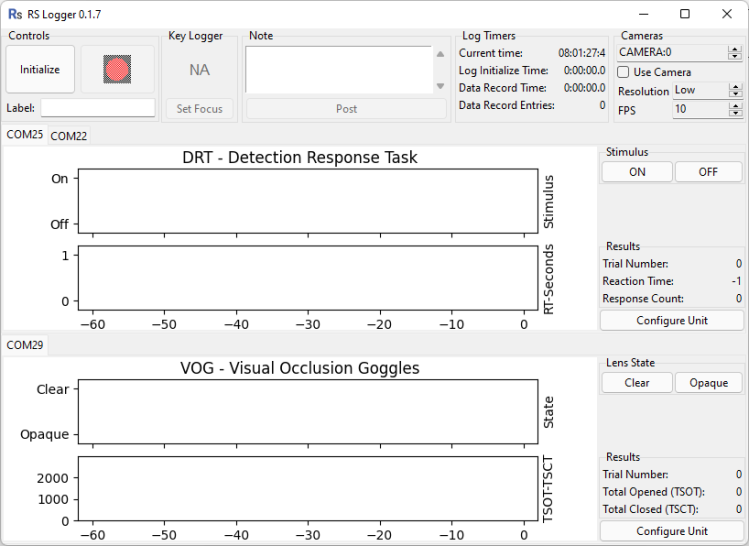Click the VOG Configure Unit button

[672, 531]
